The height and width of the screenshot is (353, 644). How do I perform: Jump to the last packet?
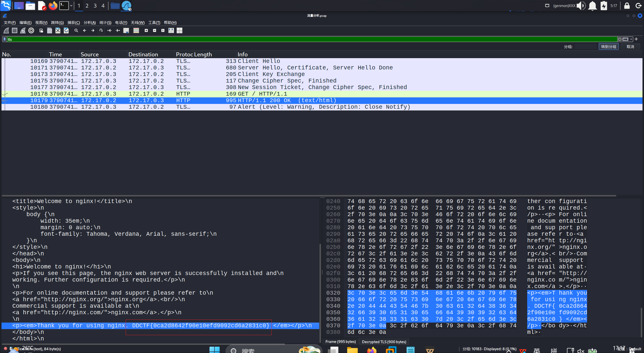coord(118,30)
